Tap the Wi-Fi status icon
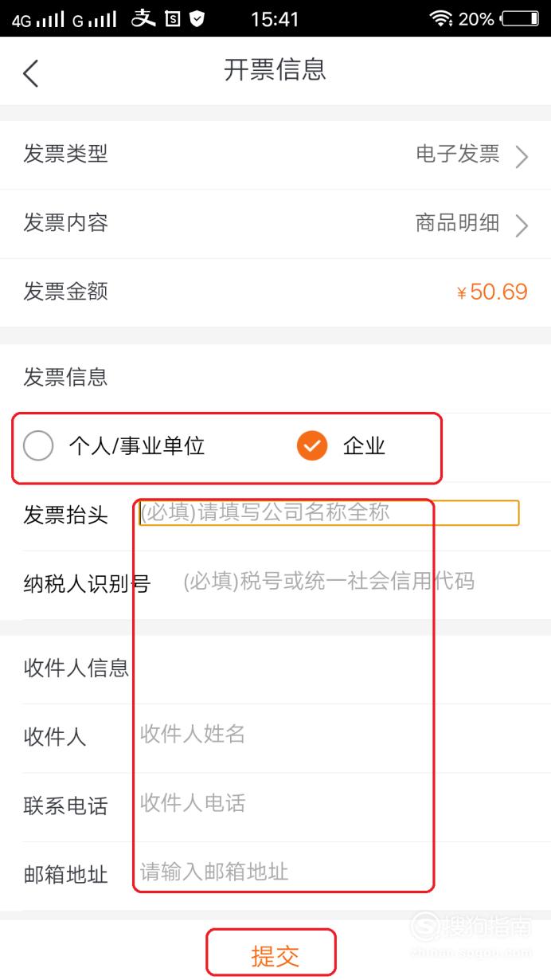 pyautogui.click(x=440, y=18)
